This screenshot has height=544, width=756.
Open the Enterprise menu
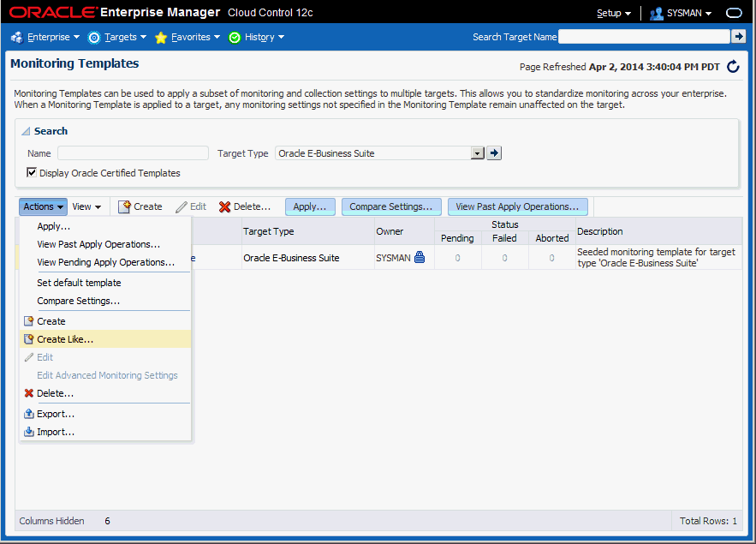pos(53,37)
